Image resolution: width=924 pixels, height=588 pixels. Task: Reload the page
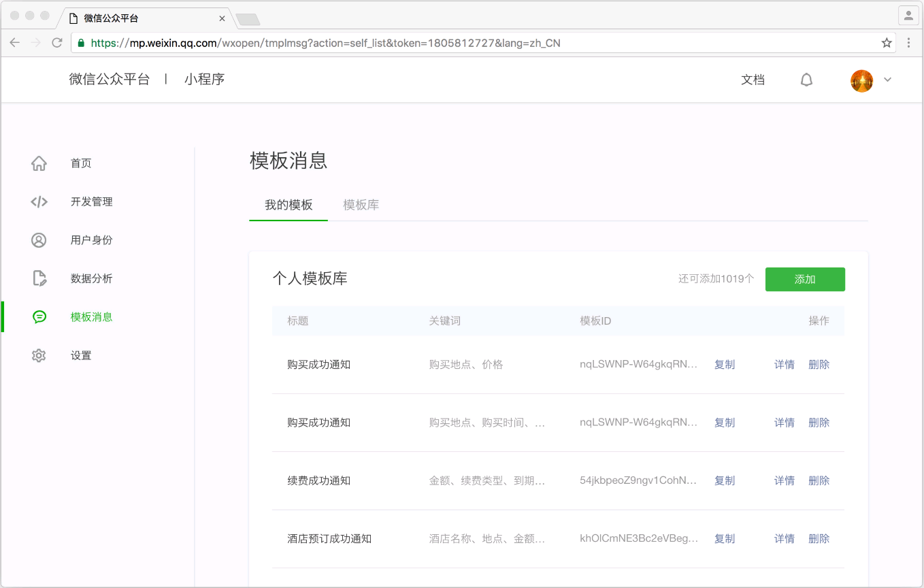(57, 43)
